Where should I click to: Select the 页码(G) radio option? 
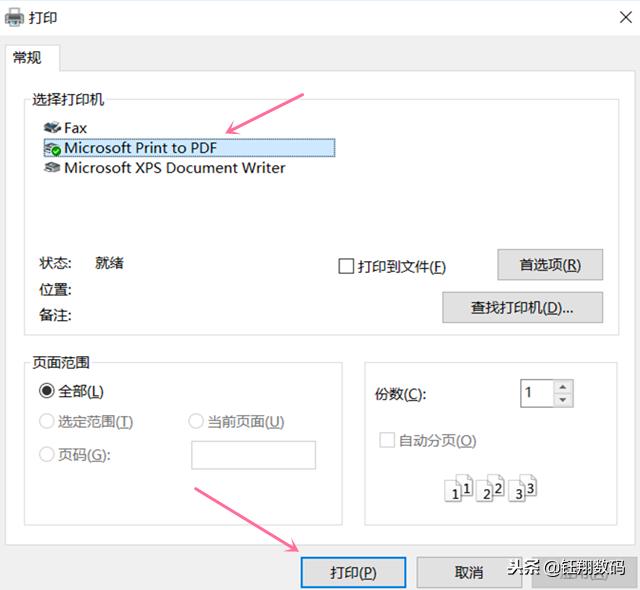click(47, 454)
